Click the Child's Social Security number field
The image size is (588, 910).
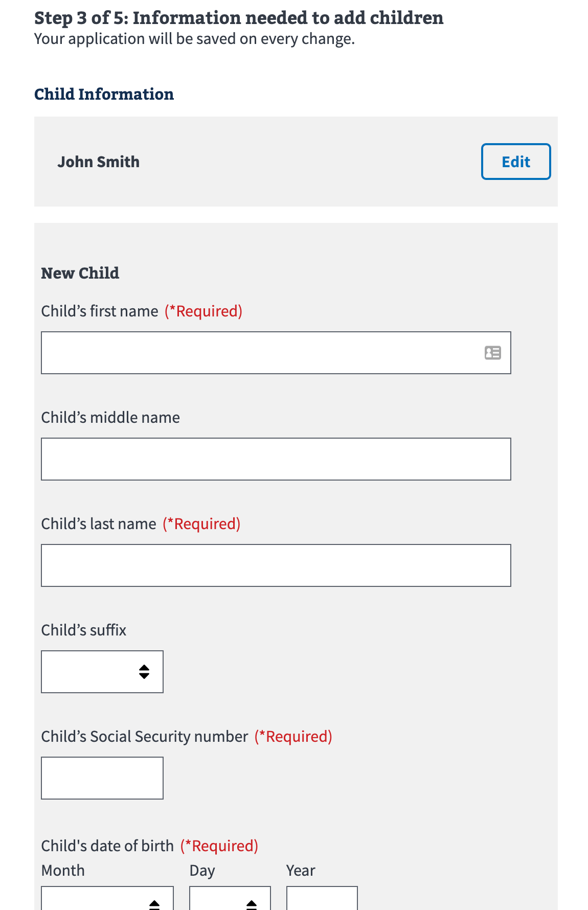[x=102, y=778]
